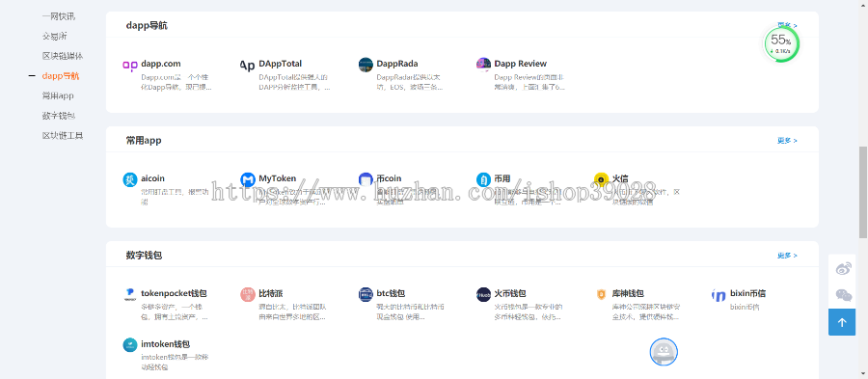The image size is (868, 379).
Task: Click the 比特派 wallet icon
Action: coord(248,294)
